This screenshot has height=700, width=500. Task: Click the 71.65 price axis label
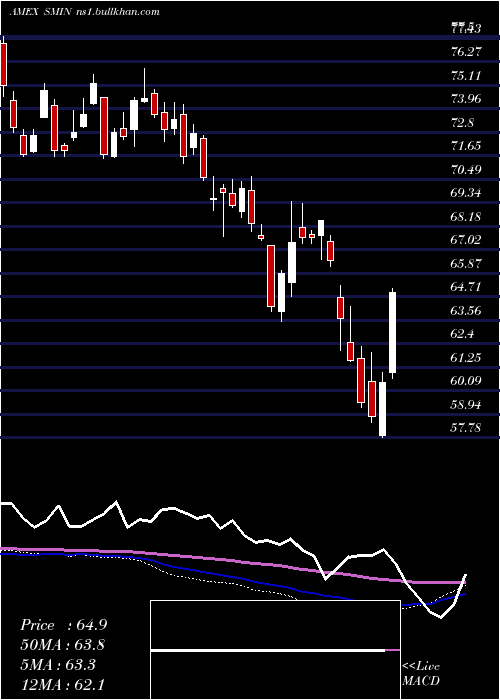(466, 146)
